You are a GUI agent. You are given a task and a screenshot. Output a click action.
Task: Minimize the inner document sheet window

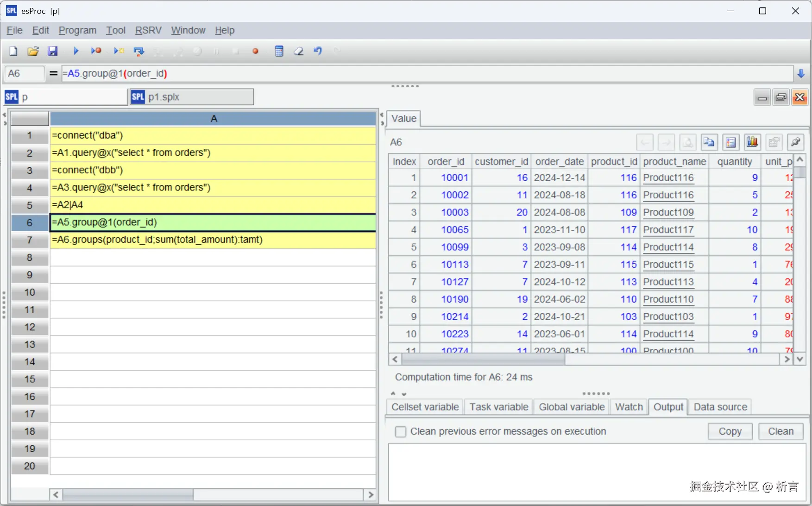tap(762, 97)
